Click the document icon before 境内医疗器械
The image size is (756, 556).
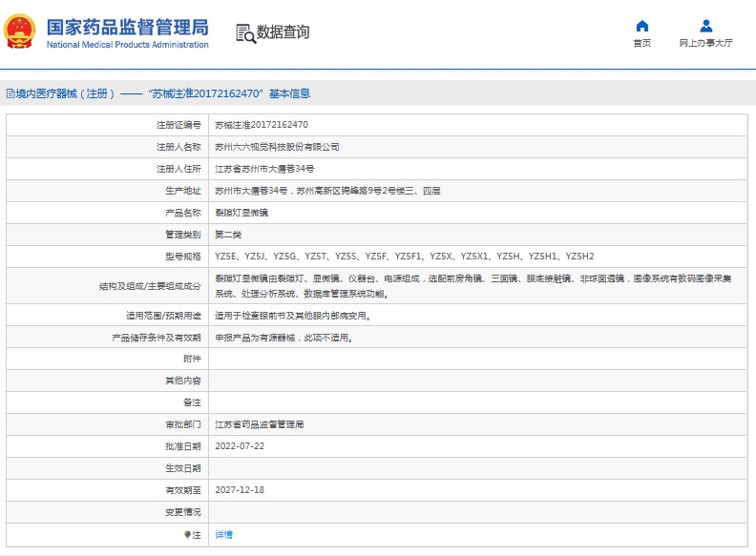coord(10,93)
